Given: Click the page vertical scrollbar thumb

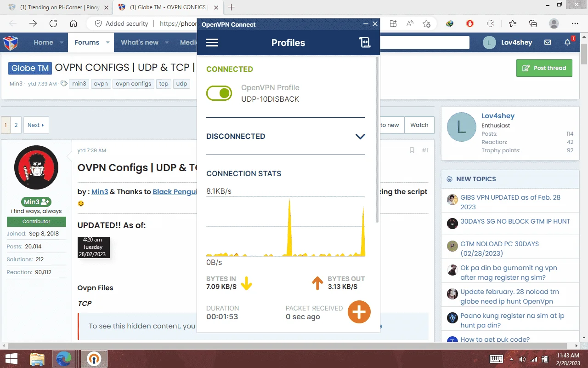Looking at the screenshot, I should (584, 55).
